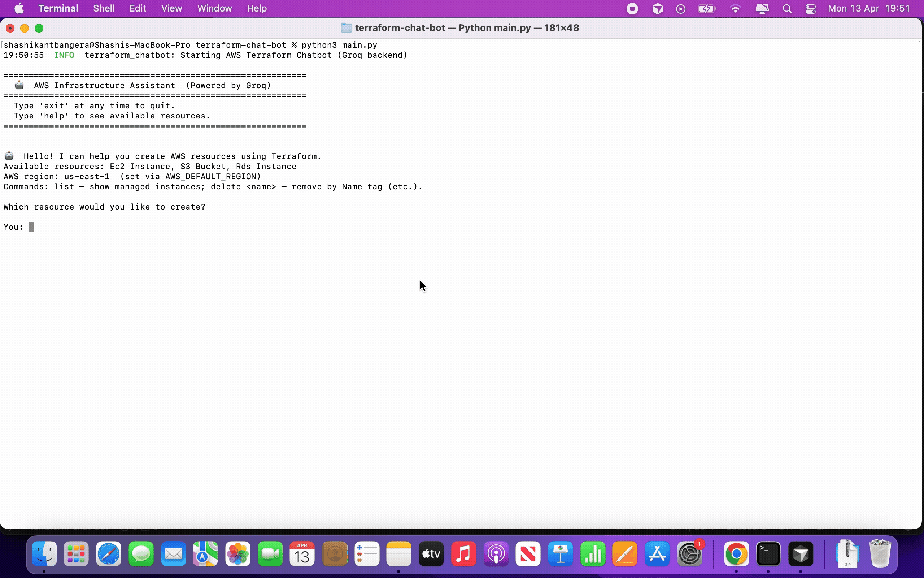Open Launchpad from the Dock
The image size is (924, 578).
point(77,553)
